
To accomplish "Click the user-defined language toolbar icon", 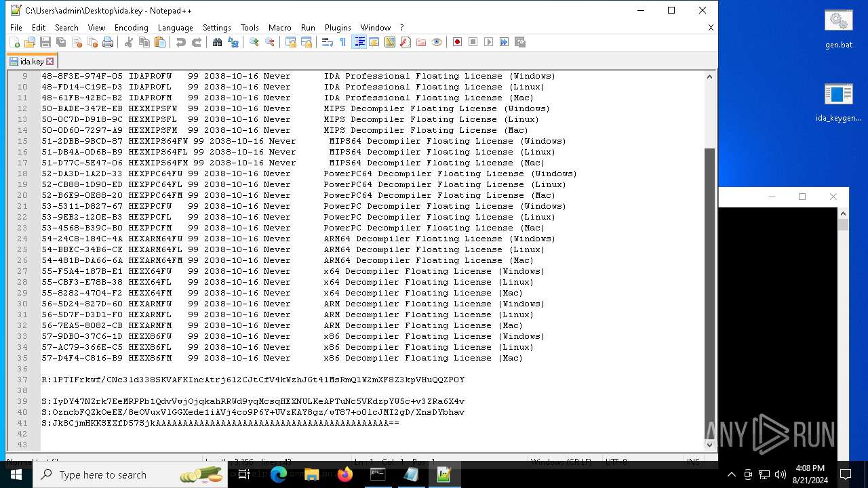I will [x=374, y=42].
